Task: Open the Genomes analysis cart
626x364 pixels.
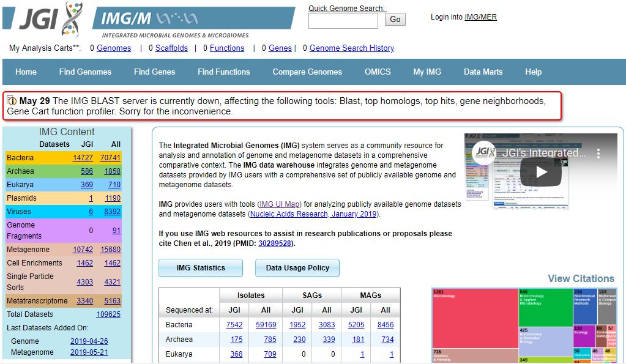Action: coord(114,48)
